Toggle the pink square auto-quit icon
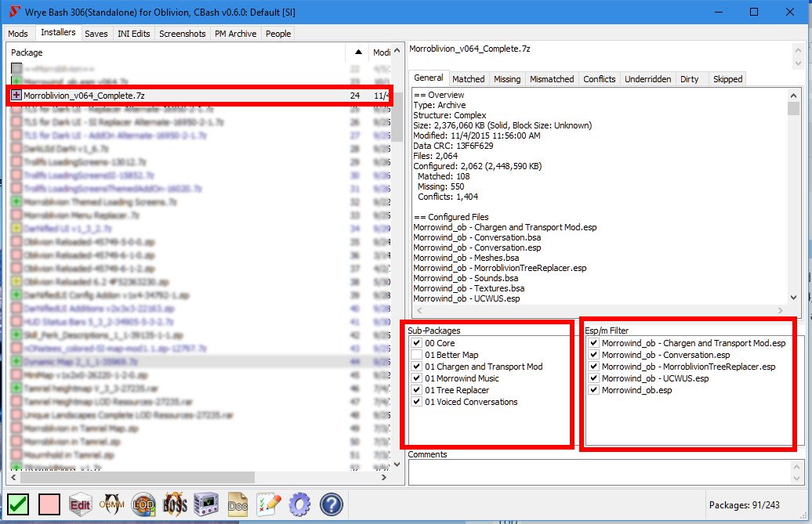 coord(49,504)
